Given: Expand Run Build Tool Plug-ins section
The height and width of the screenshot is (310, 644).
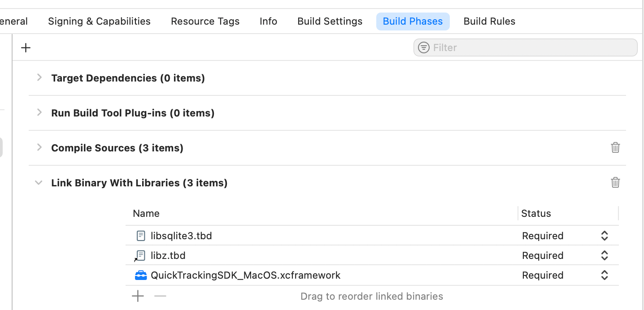Looking at the screenshot, I should (39, 112).
